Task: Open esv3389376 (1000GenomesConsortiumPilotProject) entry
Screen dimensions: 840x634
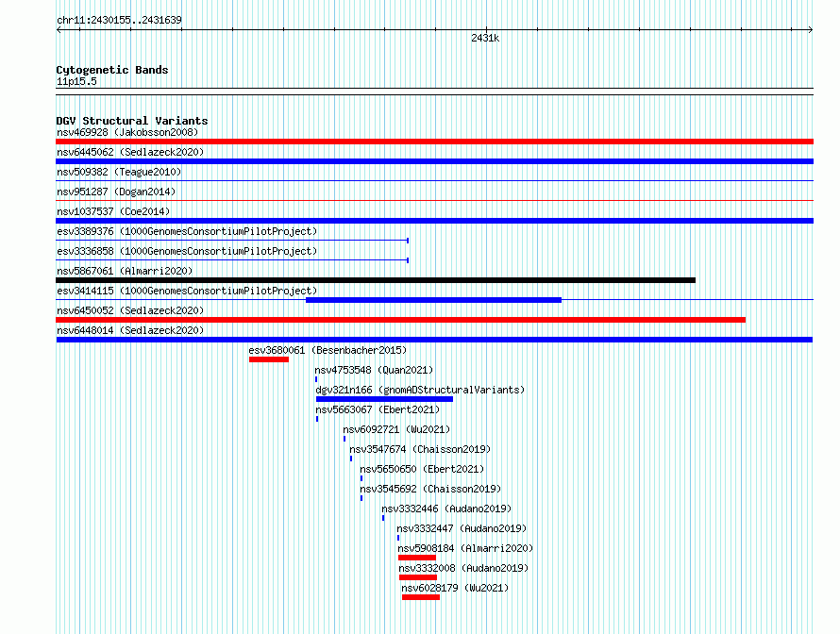Action: tap(187, 231)
